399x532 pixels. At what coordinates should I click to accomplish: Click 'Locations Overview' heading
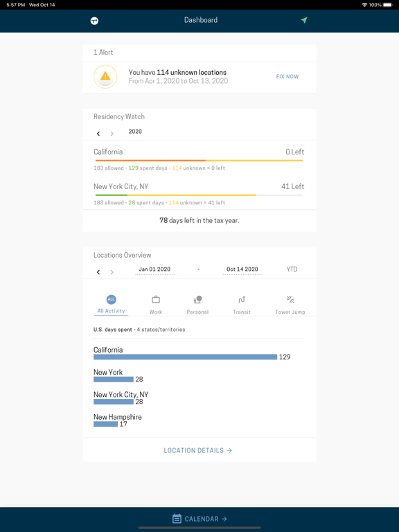click(122, 255)
